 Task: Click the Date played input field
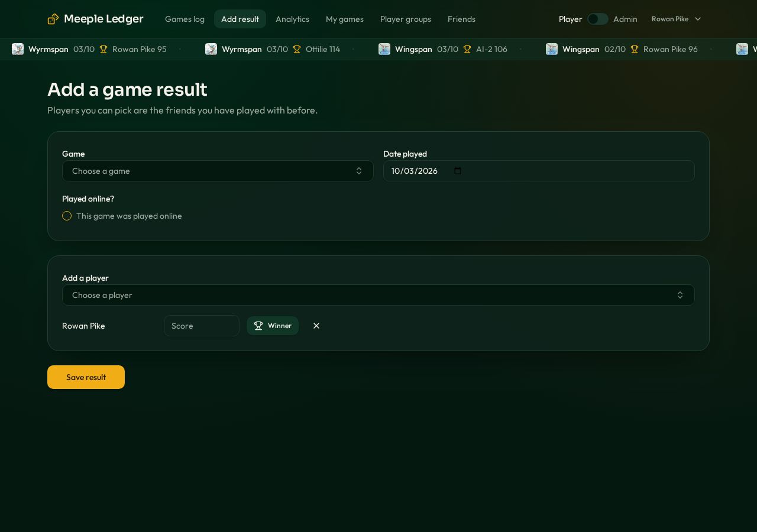[539, 171]
